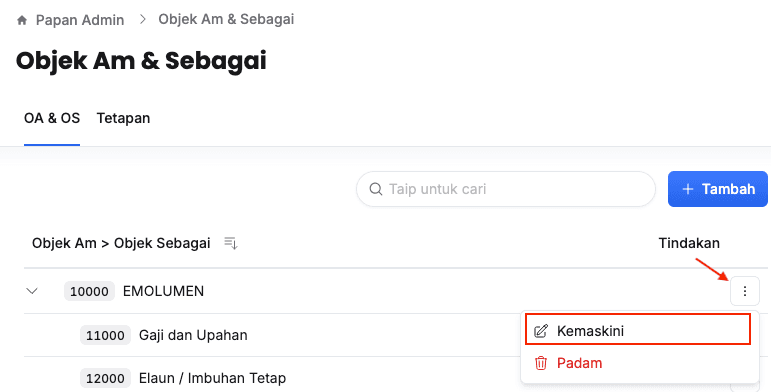771x392 pixels.
Task: Select the Gaji dan Upahan row
Action: point(272,335)
